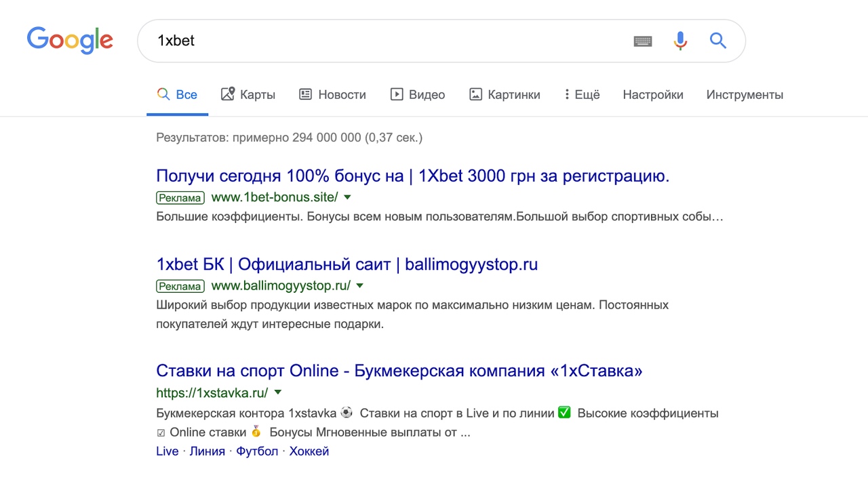868x482 pixels.
Task: Switch to the Картинки tab
Action: click(x=505, y=95)
